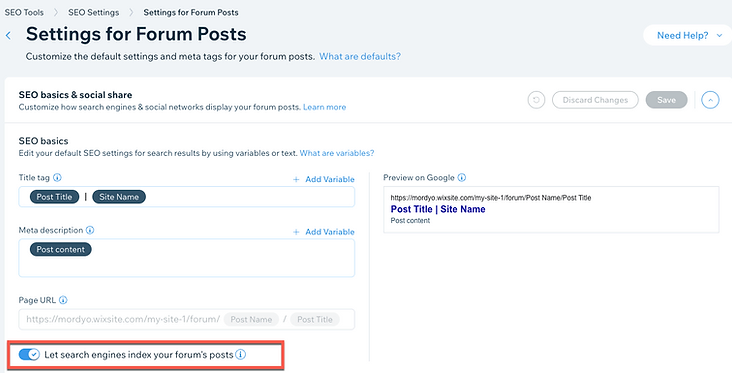The height and width of the screenshot is (373, 732).
Task: Click Add Variable for Meta description
Action: (324, 232)
